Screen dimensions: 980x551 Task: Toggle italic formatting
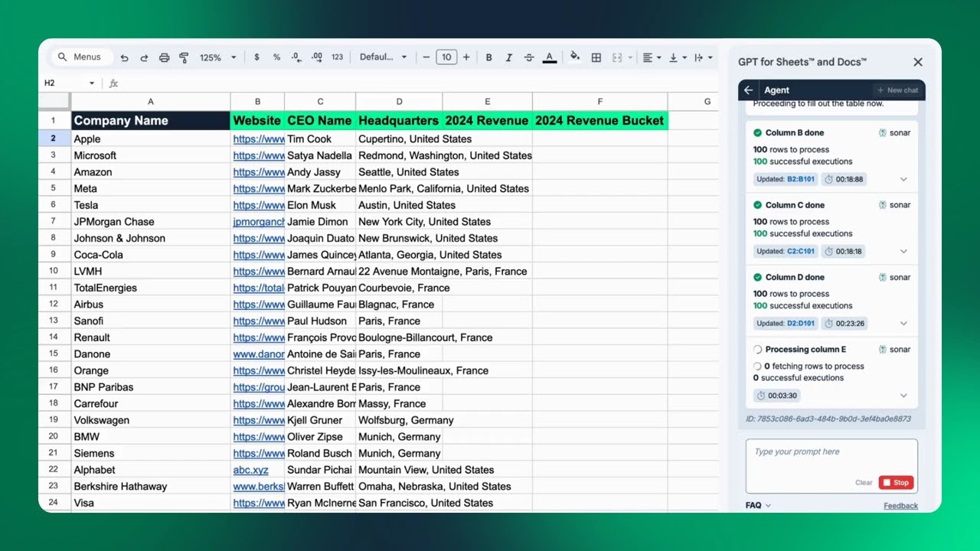pyautogui.click(x=508, y=57)
